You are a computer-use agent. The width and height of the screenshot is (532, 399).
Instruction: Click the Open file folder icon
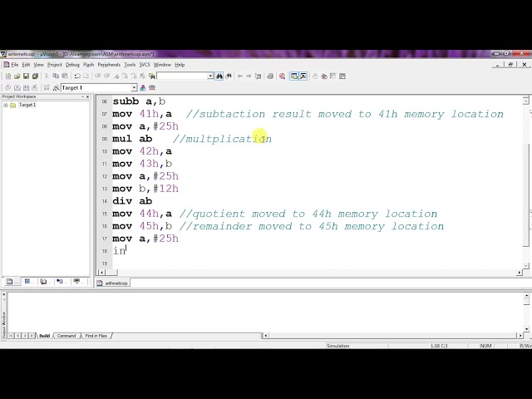click(17, 76)
